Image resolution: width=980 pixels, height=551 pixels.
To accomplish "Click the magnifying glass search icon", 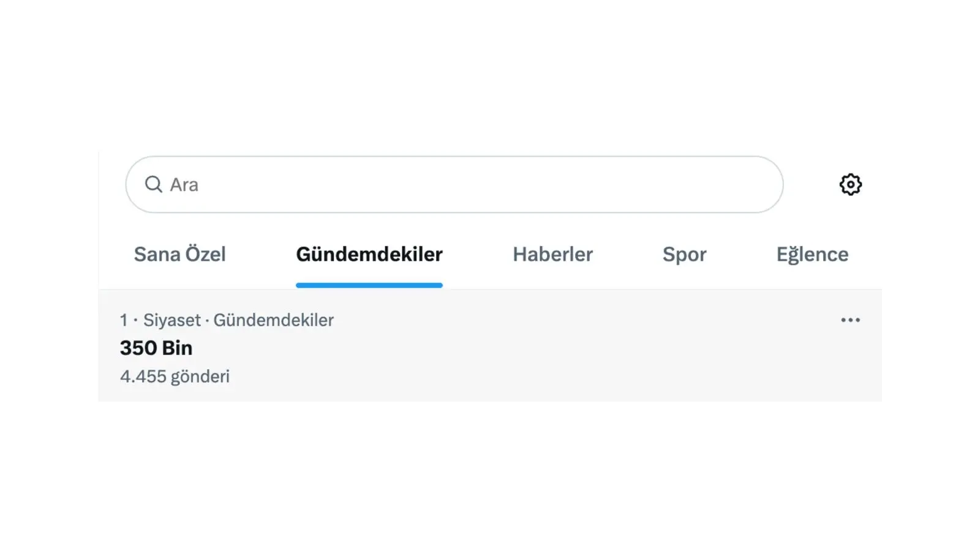I will pyautogui.click(x=153, y=184).
